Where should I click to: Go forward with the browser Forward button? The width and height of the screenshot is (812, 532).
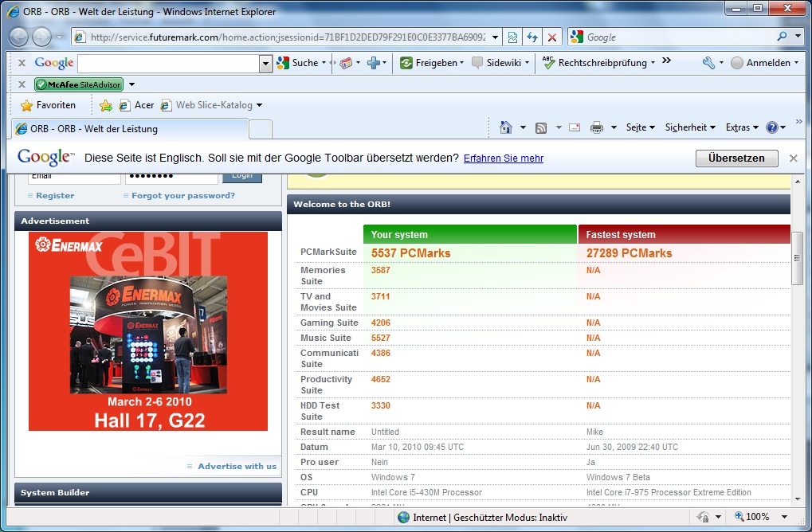coord(42,37)
